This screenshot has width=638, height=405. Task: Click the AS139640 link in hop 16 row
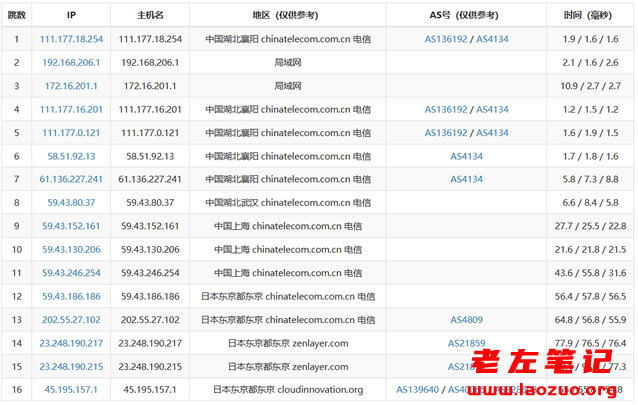tap(446, 390)
